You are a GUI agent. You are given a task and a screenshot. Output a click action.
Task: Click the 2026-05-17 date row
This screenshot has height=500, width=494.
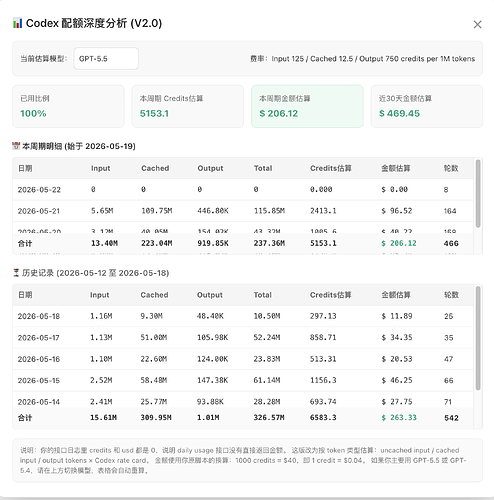[x=243, y=338]
